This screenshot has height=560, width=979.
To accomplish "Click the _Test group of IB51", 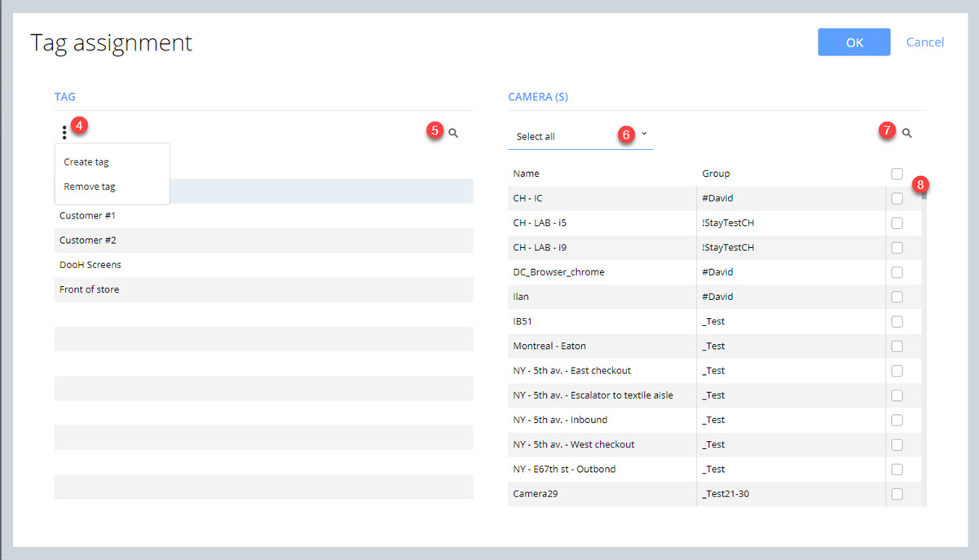I will click(713, 321).
